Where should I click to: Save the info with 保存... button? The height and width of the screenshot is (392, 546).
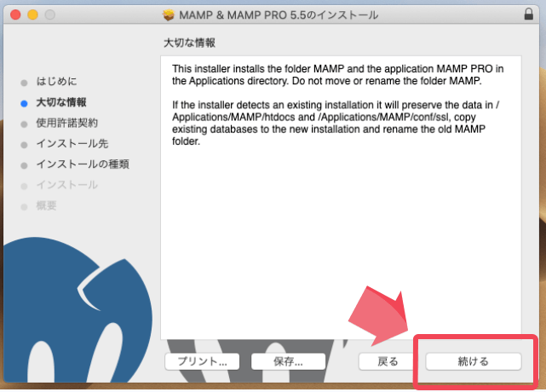pos(288,361)
